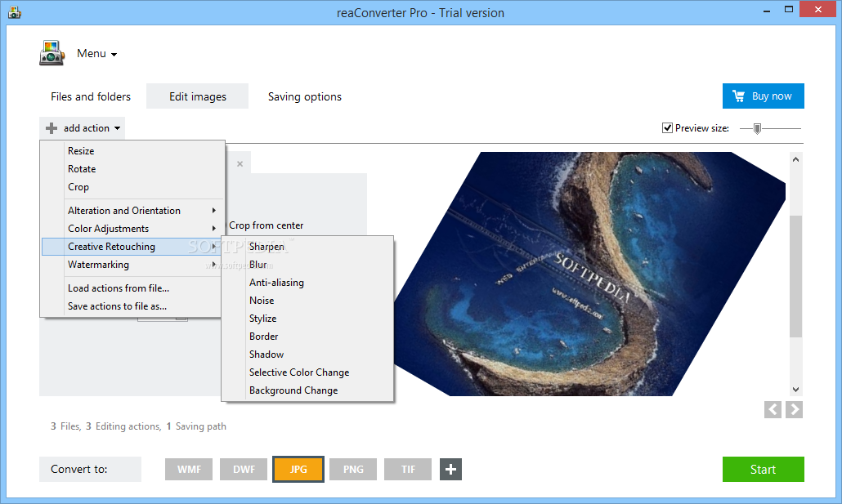The width and height of the screenshot is (842, 504).
Task: Click the preview image of the island
Action: 589,274
